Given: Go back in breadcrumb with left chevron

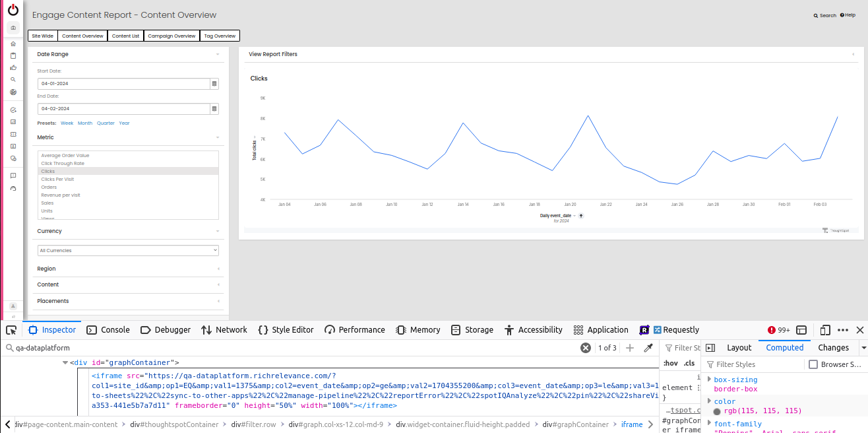Looking at the screenshot, I should 7,424.
